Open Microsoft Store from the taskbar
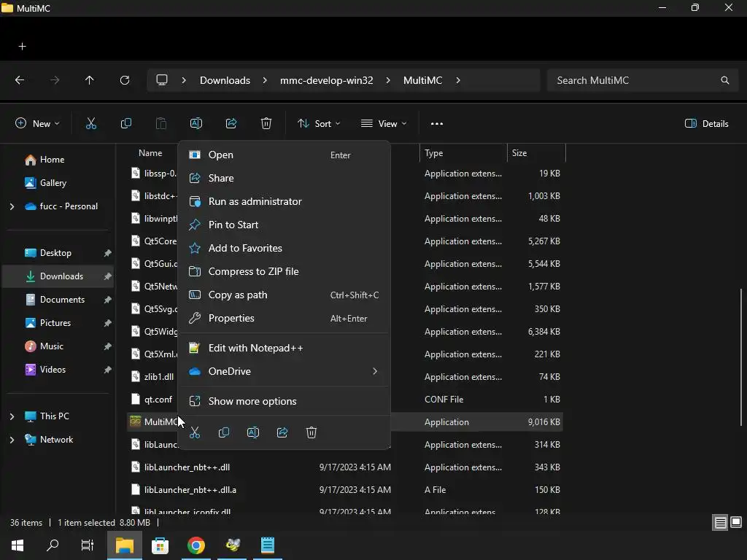The height and width of the screenshot is (560, 747). tap(160, 545)
